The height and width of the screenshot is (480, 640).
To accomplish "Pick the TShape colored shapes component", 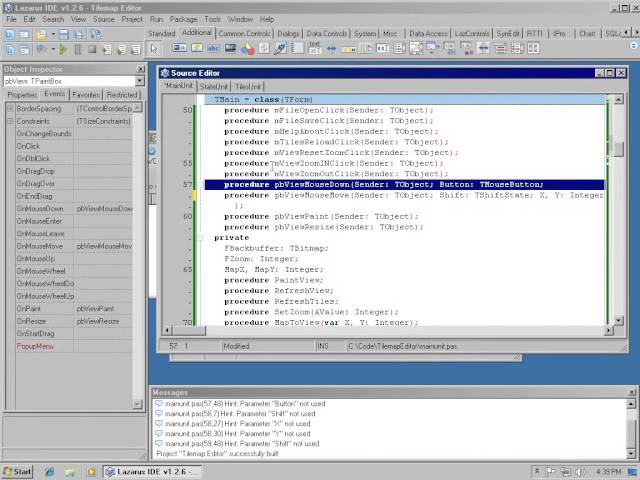I will [x=247, y=49].
